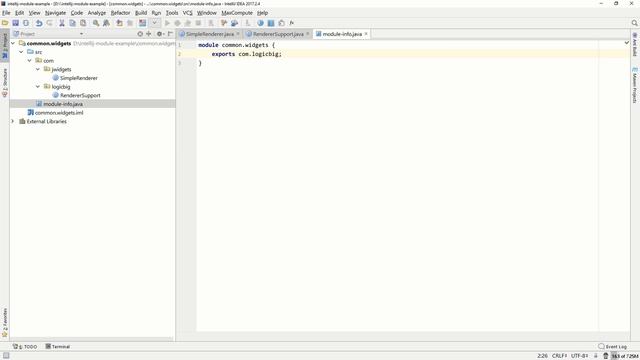Click the Project panel plus icon
The width and height of the screenshot is (640, 360).
coord(149,34)
